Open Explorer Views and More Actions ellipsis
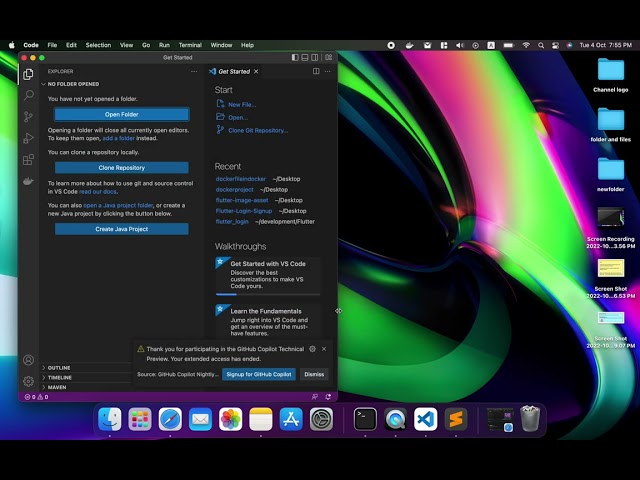The height and width of the screenshot is (480, 640). point(194,71)
